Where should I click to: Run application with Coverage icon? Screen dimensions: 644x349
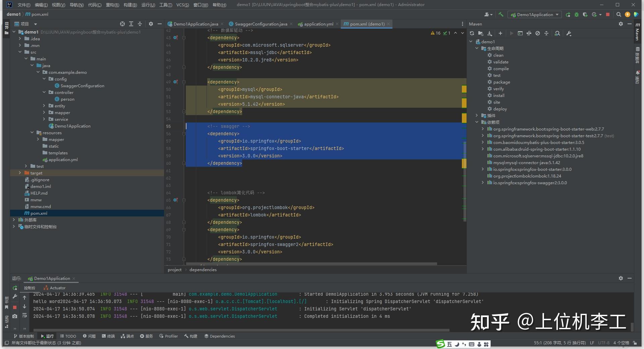585,14
